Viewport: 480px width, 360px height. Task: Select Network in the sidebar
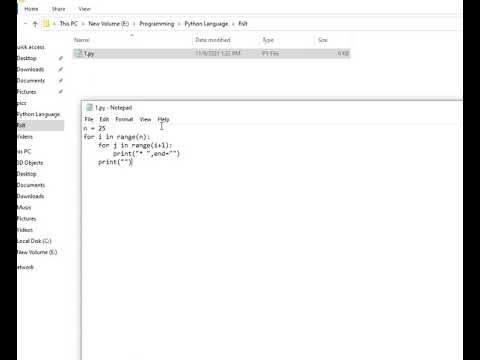pyautogui.click(x=25, y=267)
